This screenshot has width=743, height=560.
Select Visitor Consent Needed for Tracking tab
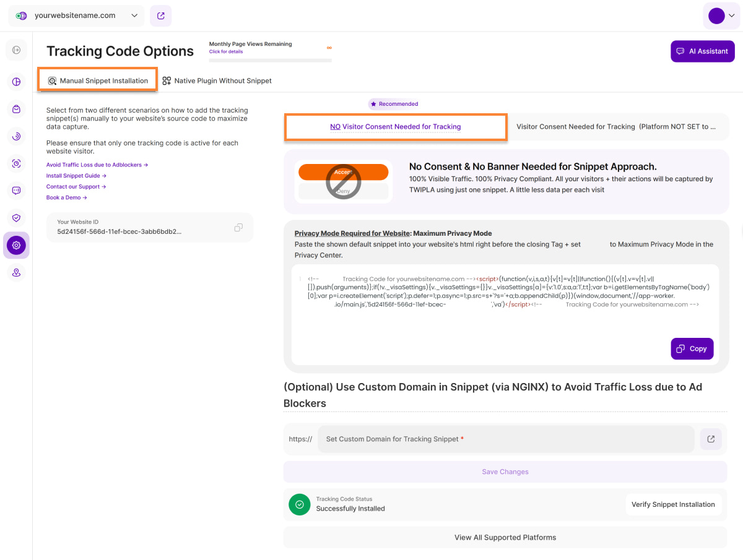pyautogui.click(x=615, y=127)
